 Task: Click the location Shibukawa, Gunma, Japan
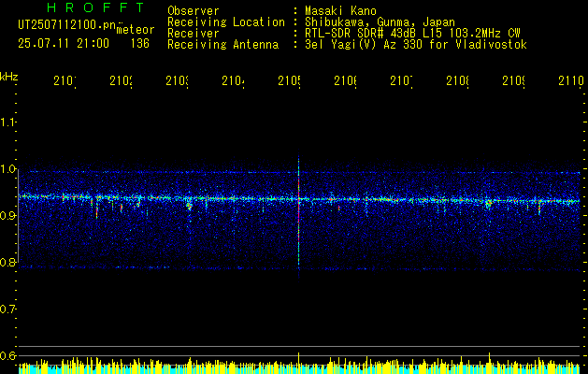point(380,22)
